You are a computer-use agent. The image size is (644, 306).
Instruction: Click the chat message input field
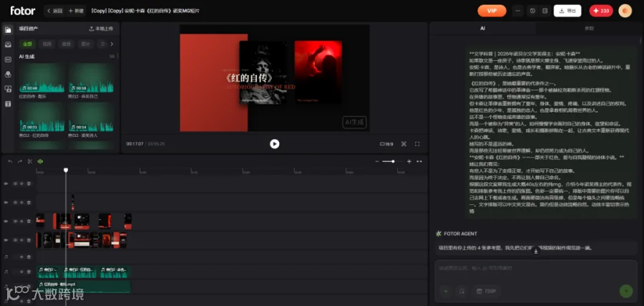(535, 269)
